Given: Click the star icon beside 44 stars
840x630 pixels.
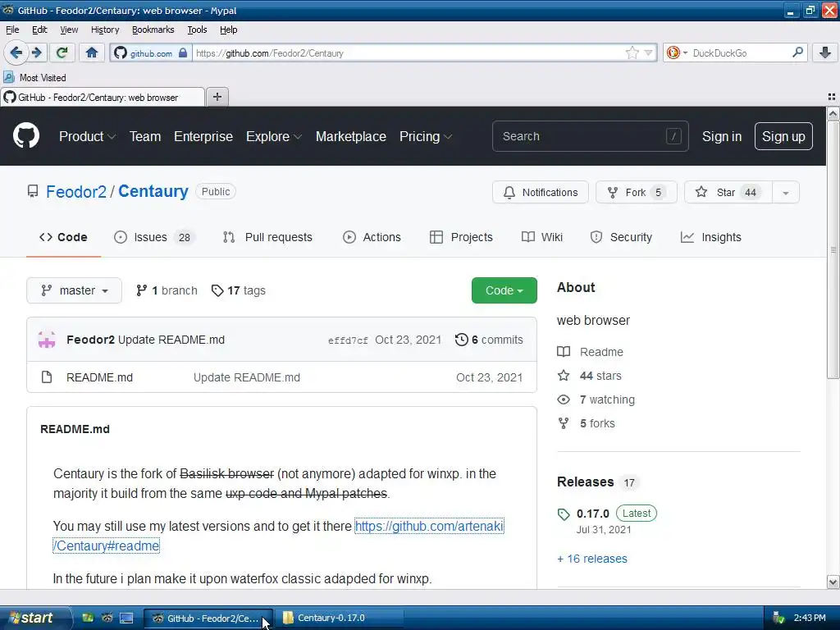Looking at the screenshot, I should point(564,376).
